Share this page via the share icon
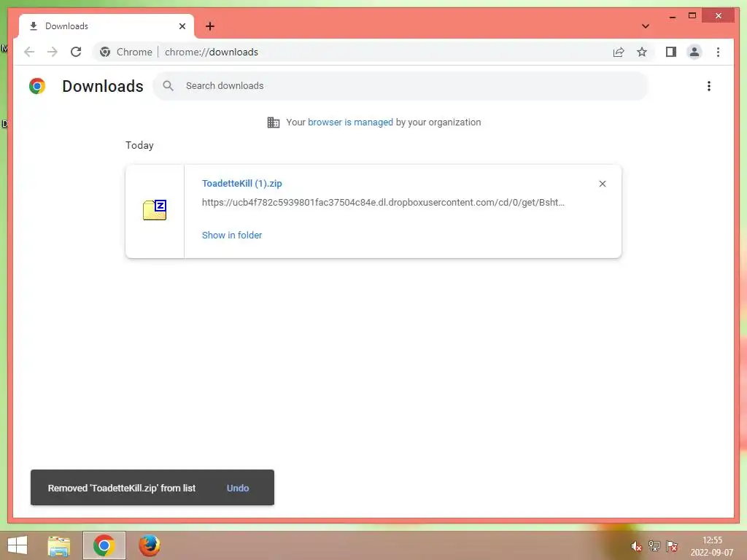747x560 pixels. click(619, 52)
